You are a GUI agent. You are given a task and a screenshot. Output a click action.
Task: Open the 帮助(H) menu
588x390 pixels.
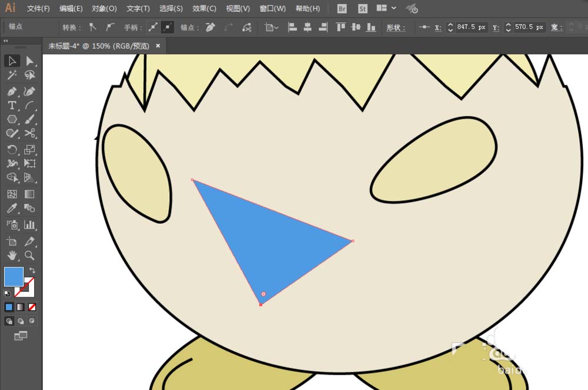pos(308,9)
